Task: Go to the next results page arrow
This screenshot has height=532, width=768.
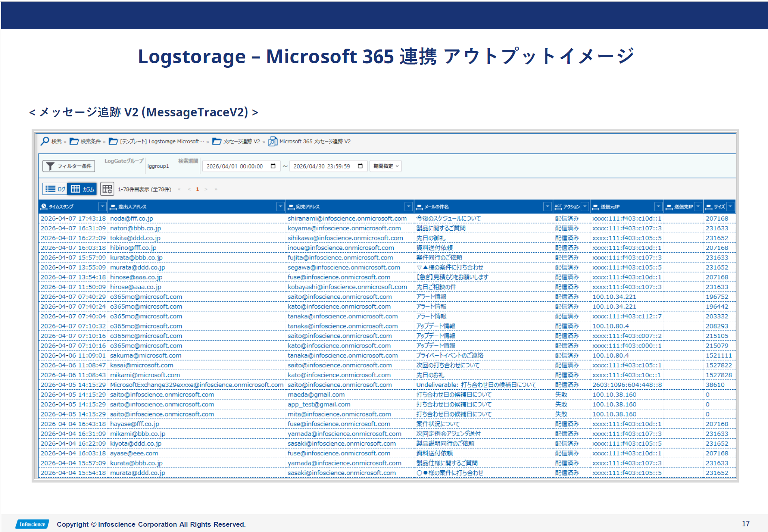Action: (x=206, y=189)
